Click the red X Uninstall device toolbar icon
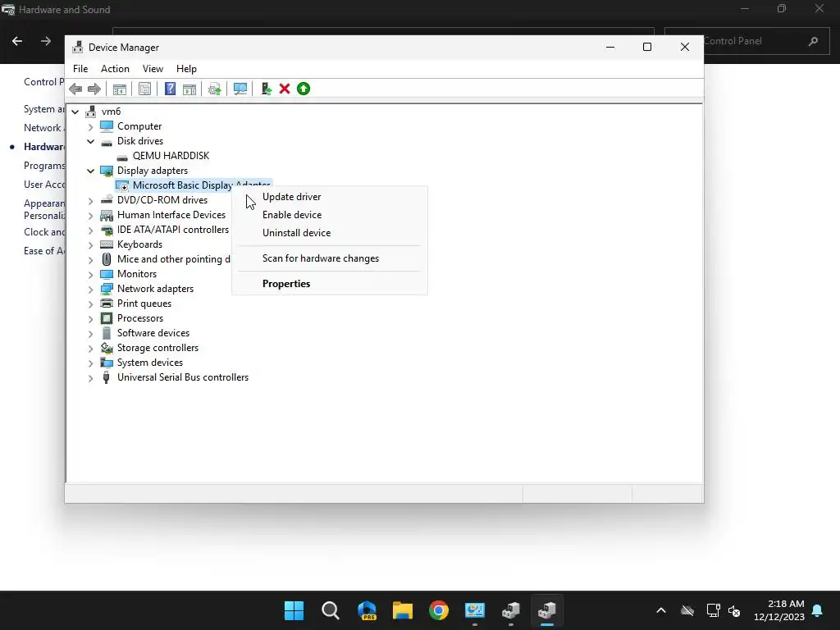The image size is (840, 630). [285, 89]
